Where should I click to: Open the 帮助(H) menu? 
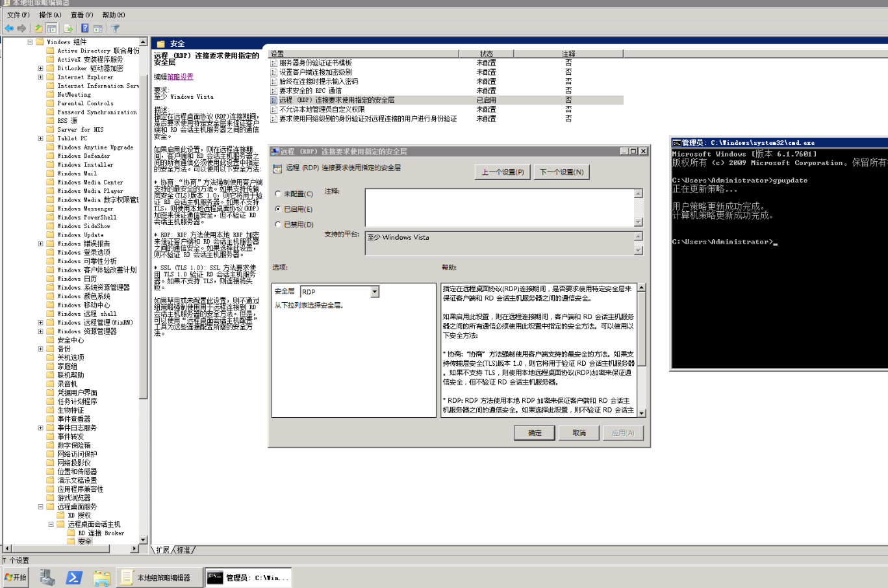[x=114, y=15]
